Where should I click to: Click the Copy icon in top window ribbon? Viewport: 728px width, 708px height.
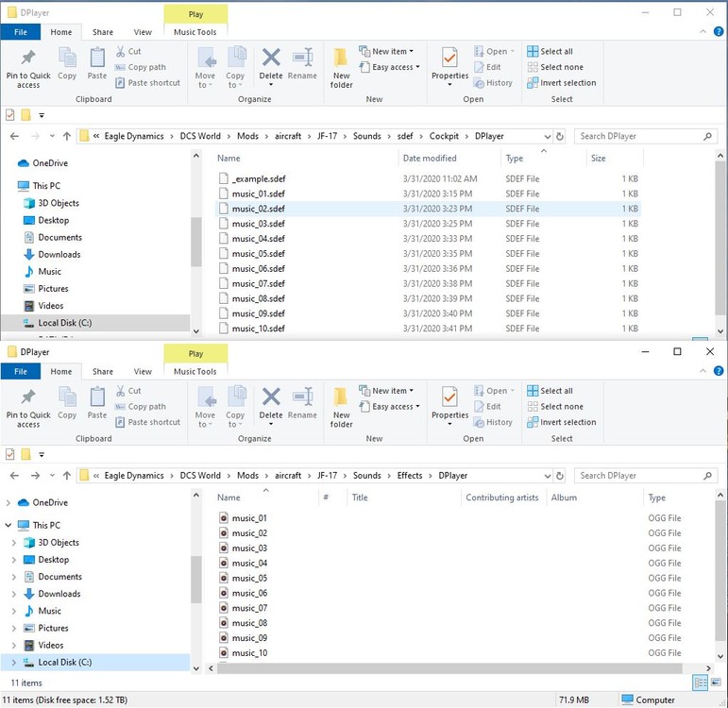(x=67, y=58)
